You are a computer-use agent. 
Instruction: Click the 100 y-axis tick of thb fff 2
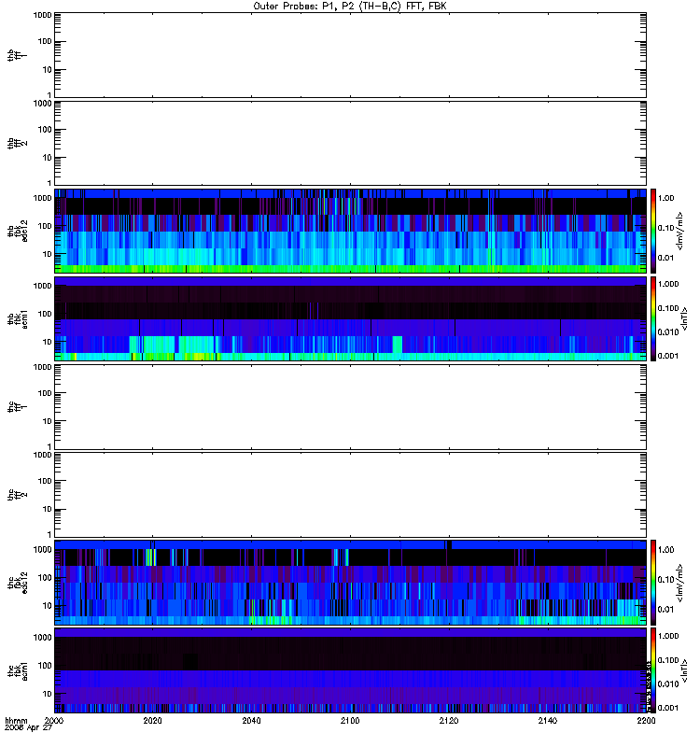pos(45,130)
